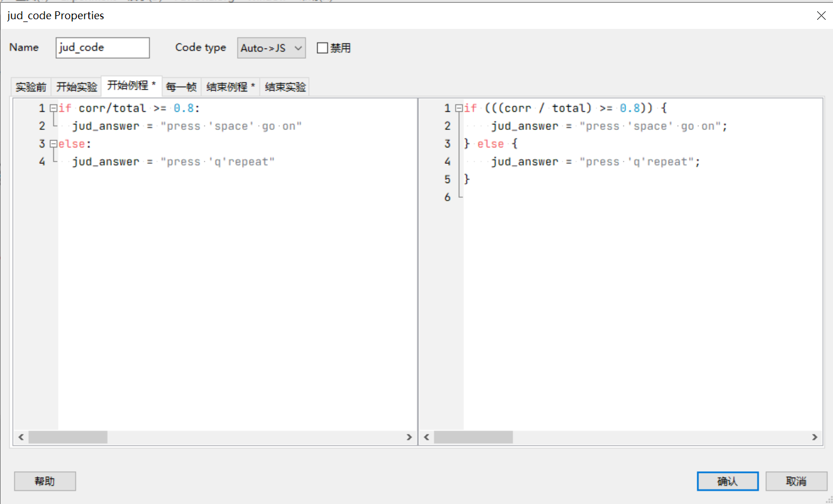This screenshot has width=833, height=504.
Task: Open the 每一帧 tab
Action: [182, 87]
